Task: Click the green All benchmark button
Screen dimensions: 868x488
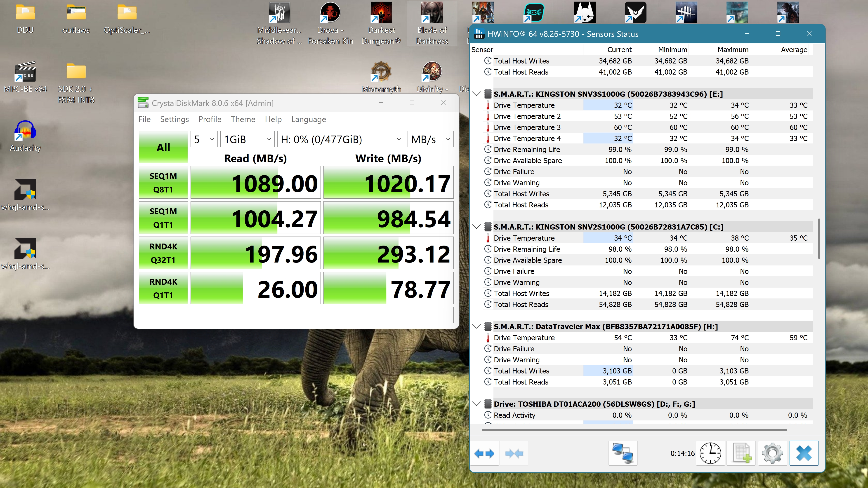Action: (x=163, y=147)
